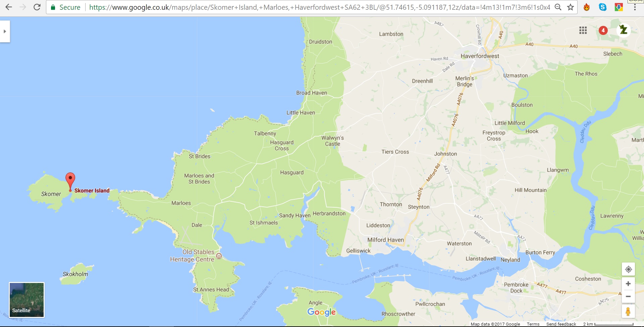Viewport: 644px width, 327px height.
Task: Click the Terms link
Action: pos(533,324)
